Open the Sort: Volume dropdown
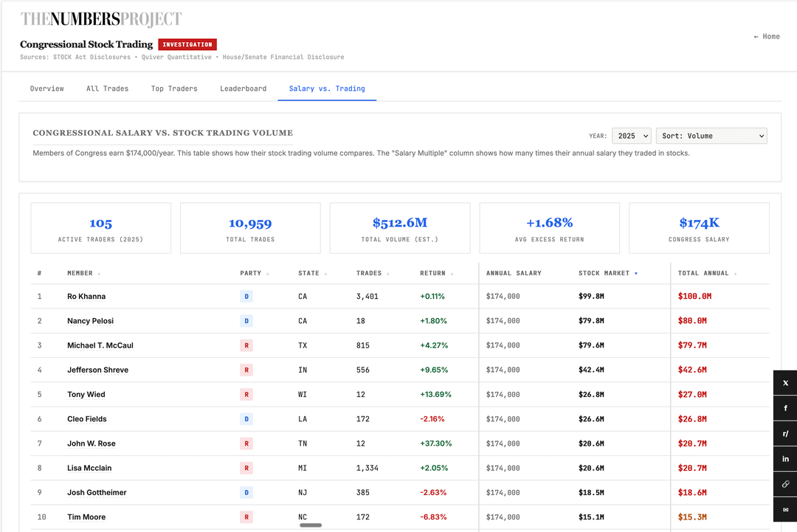 coord(711,136)
